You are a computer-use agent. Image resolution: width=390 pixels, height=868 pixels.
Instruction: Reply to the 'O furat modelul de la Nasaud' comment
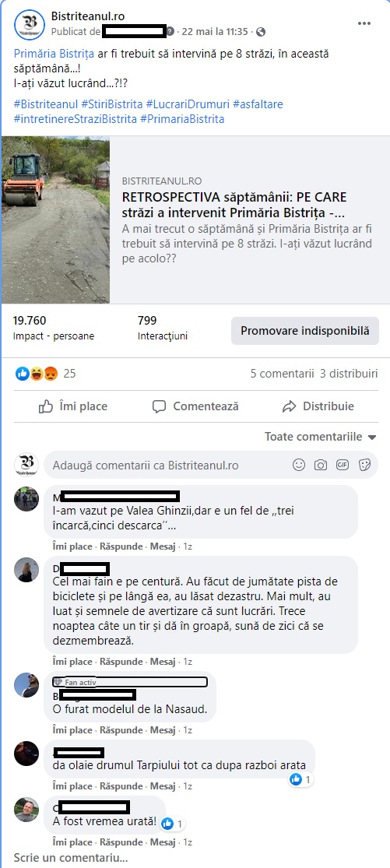121,730
